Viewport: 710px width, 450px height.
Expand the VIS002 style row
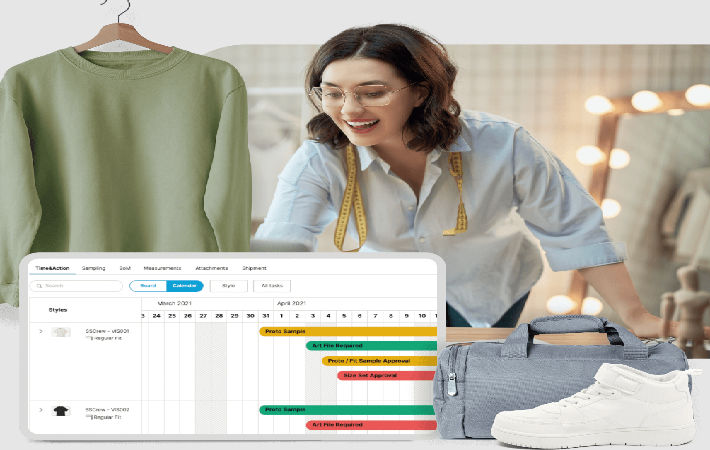point(41,410)
